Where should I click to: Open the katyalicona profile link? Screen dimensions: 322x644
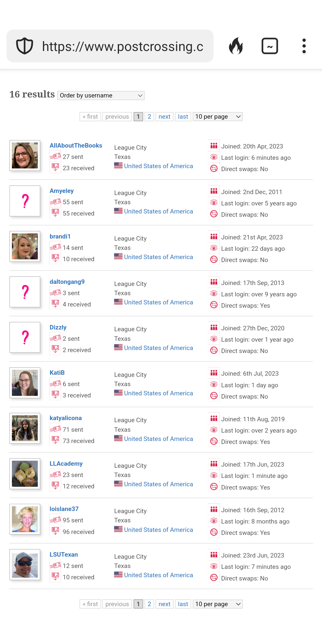point(66,418)
